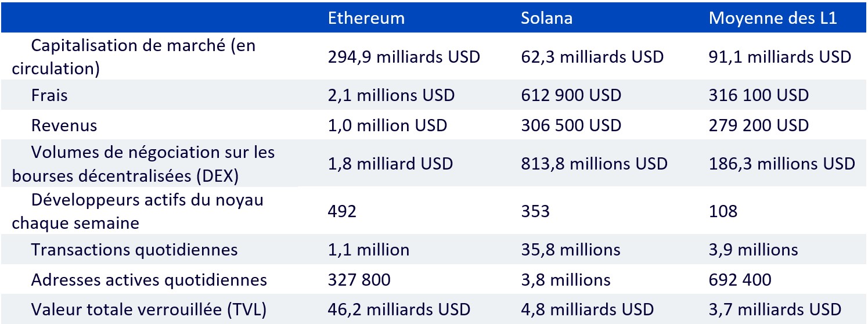Select the 91,1 milliards USD cell
The width and height of the screenshot is (868, 324).
[x=780, y=57]
